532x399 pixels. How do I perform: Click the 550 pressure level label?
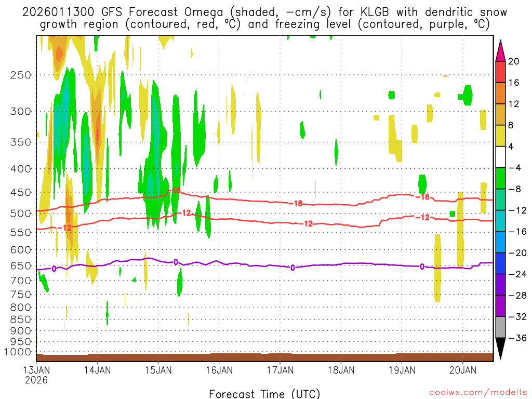click(x=21, y=232)
